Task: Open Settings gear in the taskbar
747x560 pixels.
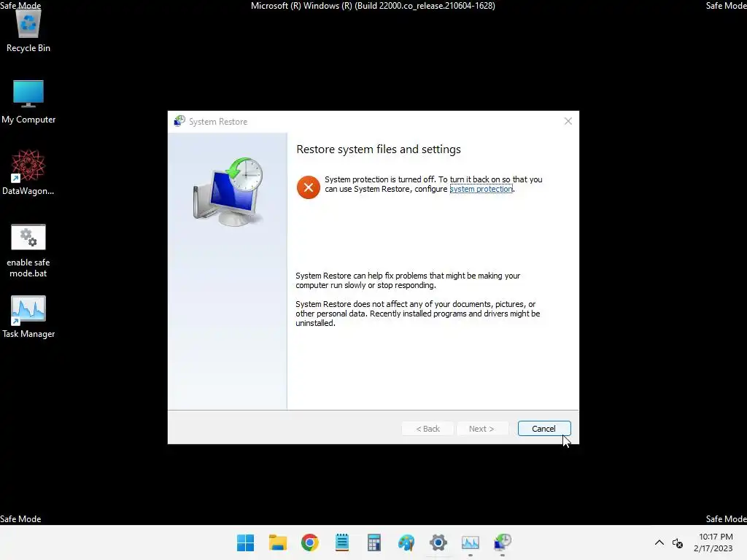Action: (x=438, y=542)
